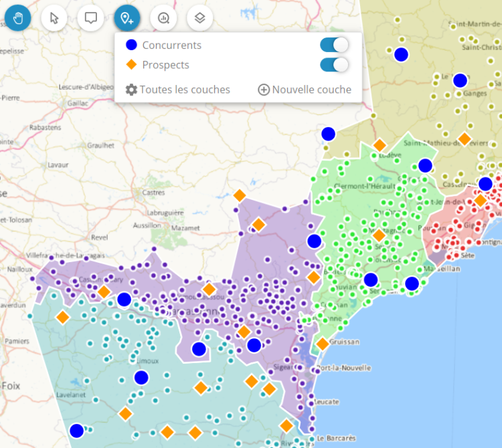Screen dimensions: 502x448
Task: Select the hand pan tool
Action: click(x=19, y=18)
